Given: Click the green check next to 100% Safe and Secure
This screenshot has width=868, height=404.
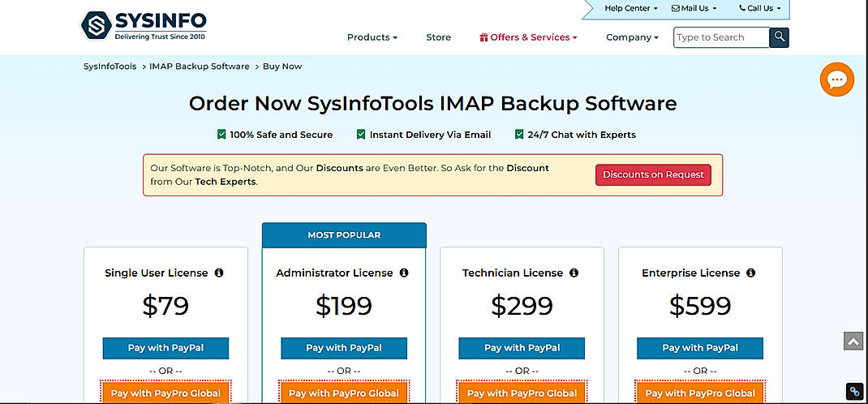Looking at the screenshot, I should click(221, 134).
